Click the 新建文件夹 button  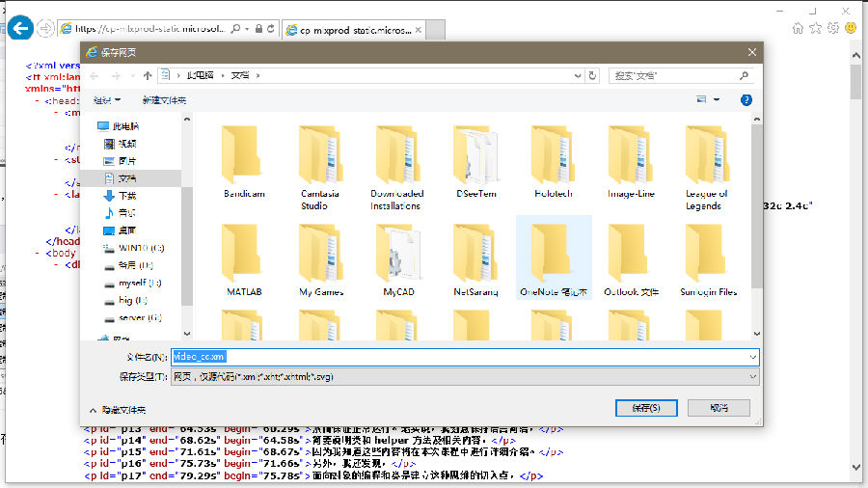coord(164,100)
